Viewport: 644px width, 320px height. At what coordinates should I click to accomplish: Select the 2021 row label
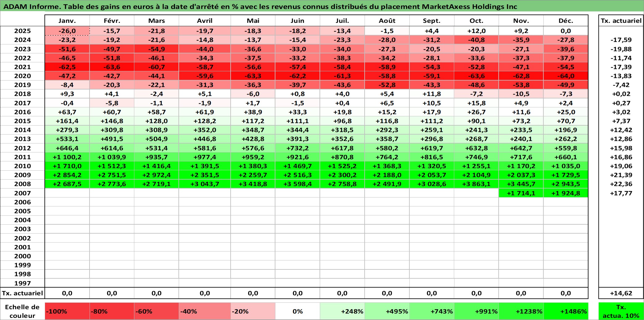[x=23, y=67]
